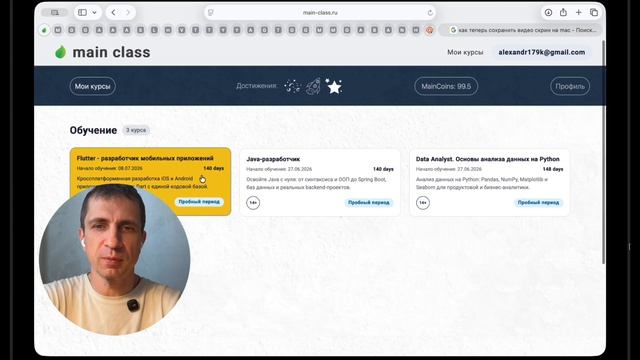The height and width of the screenshot is (360, 640).
Task: Select the orange pinned tab icon
Action: pos(429,30)
